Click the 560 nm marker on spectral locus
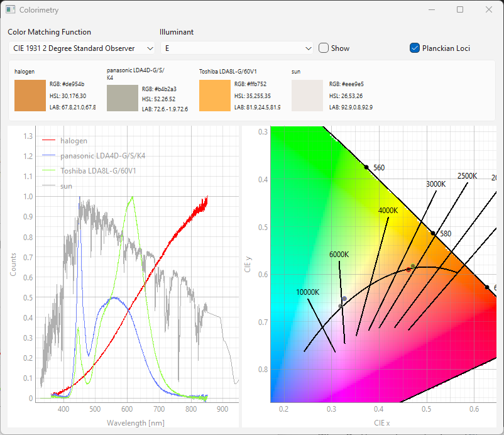 click(x=366, y=167)
